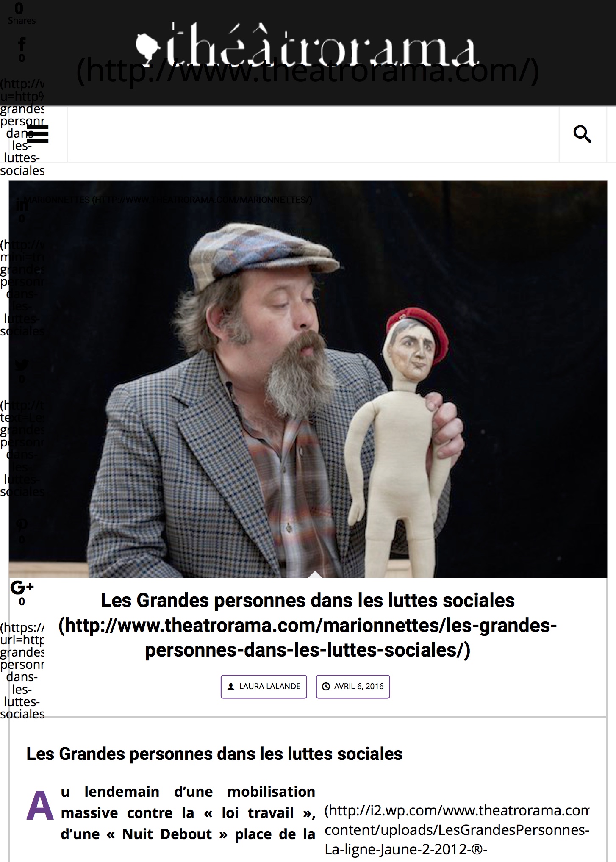The height and width of the screenshot is (862, 616).
Task: Open the hamburger navigation menu
Action: pyautogui.click(x=38, y=134)
